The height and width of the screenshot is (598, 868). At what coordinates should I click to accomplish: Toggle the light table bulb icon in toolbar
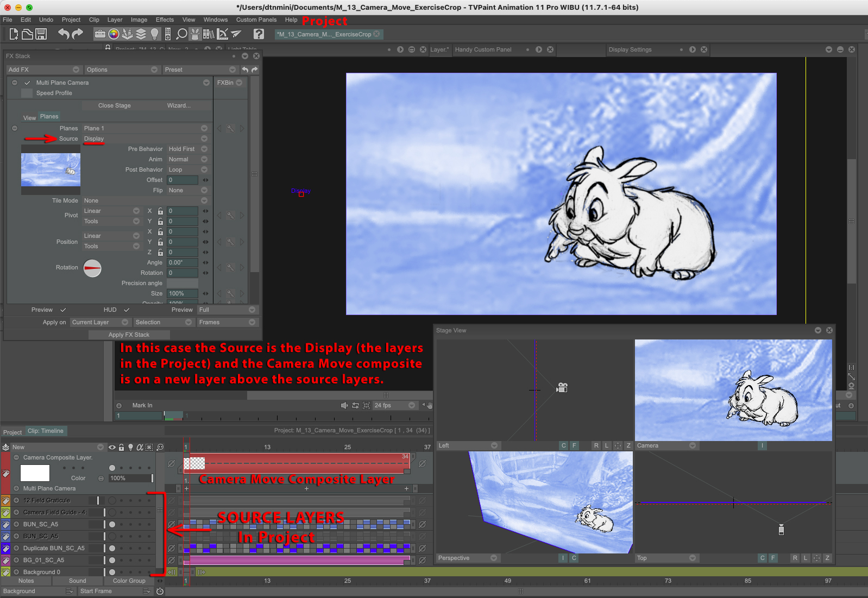coord(155,34)
